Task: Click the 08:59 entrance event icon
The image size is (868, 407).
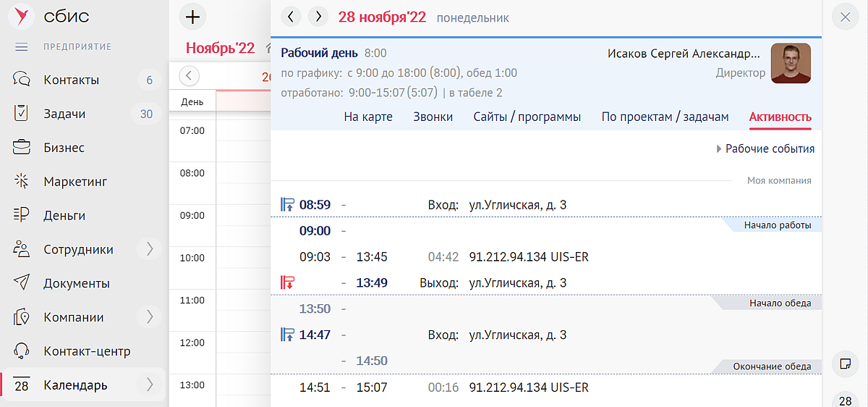Action: click(x=287, y=205)
